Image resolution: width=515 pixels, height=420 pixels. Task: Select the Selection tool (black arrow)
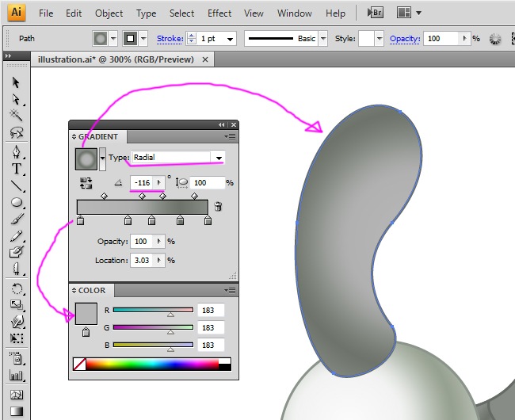(15, 82)
